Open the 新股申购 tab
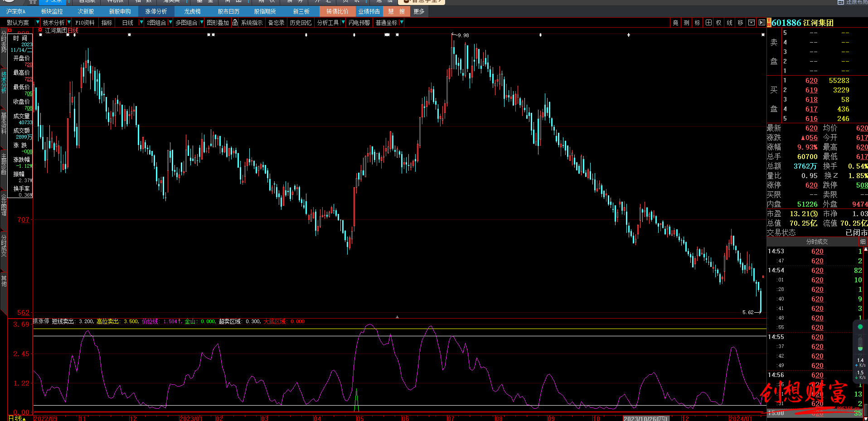 (120, 11)
